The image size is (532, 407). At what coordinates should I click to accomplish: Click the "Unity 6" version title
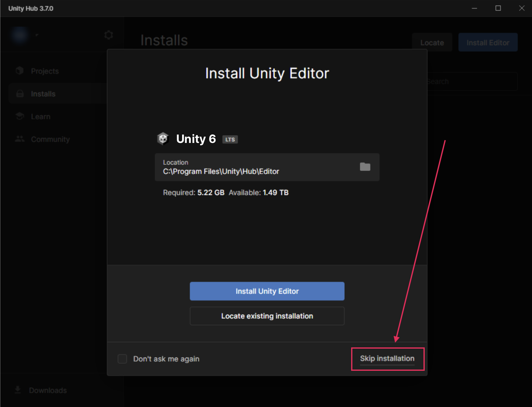pyautogui.click(x=196, y=139)
